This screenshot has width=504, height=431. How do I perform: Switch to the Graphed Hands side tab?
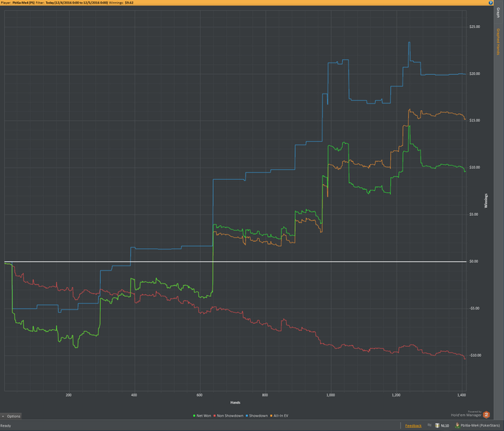tap(498, 42)
